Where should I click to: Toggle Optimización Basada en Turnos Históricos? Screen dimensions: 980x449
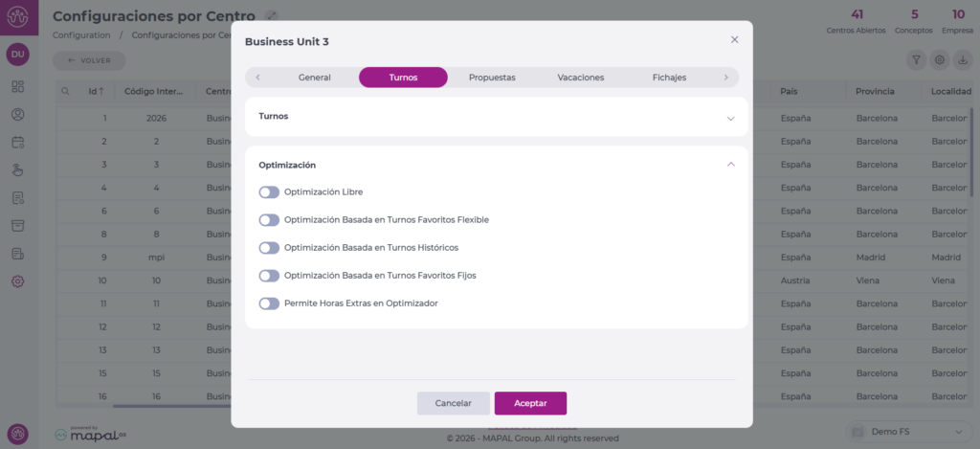[x=269, y=248]
